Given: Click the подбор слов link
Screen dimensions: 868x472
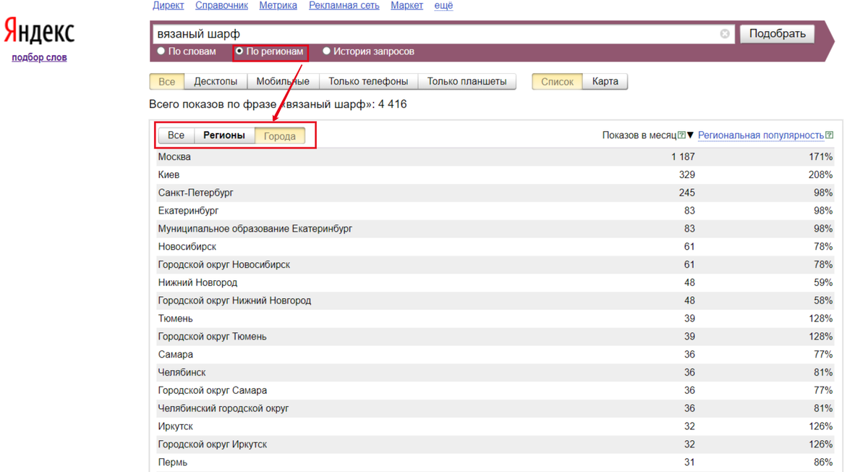Looking at the screenshot, I should click(39, 57).
